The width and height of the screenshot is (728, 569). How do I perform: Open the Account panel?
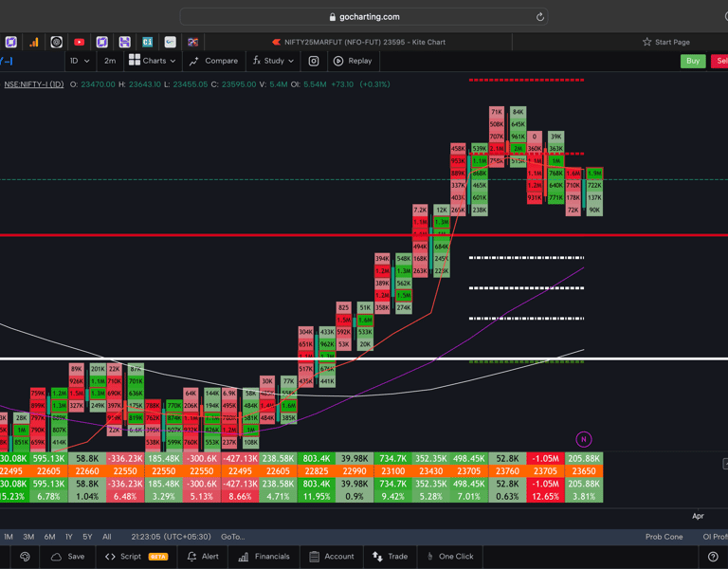tap(332, 557)
